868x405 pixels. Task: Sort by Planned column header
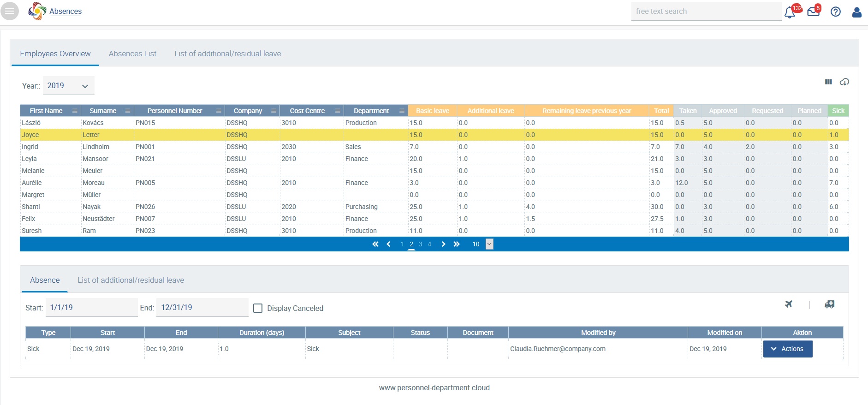point(809,111)
